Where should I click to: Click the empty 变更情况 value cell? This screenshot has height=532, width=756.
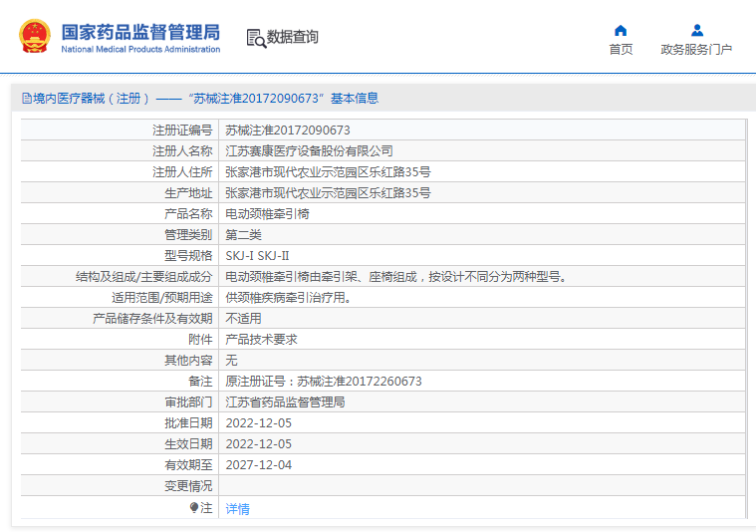point(482,486)
